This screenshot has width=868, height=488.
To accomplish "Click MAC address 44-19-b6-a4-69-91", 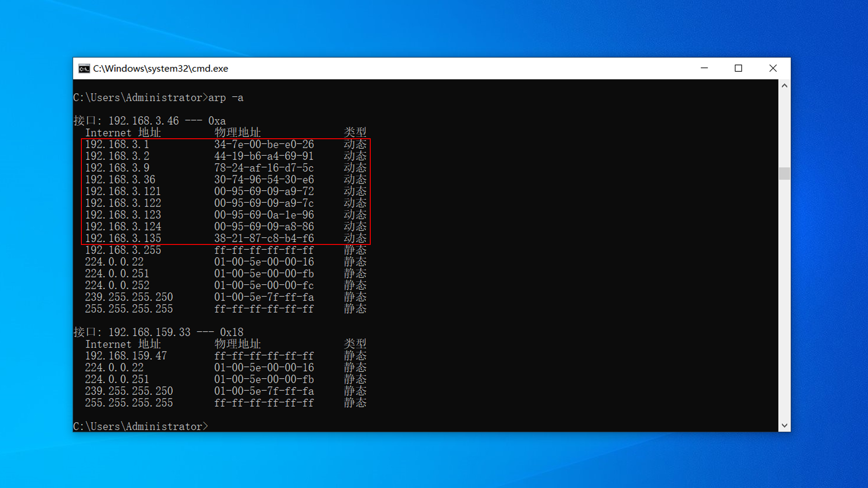I will tap(264, 156).
